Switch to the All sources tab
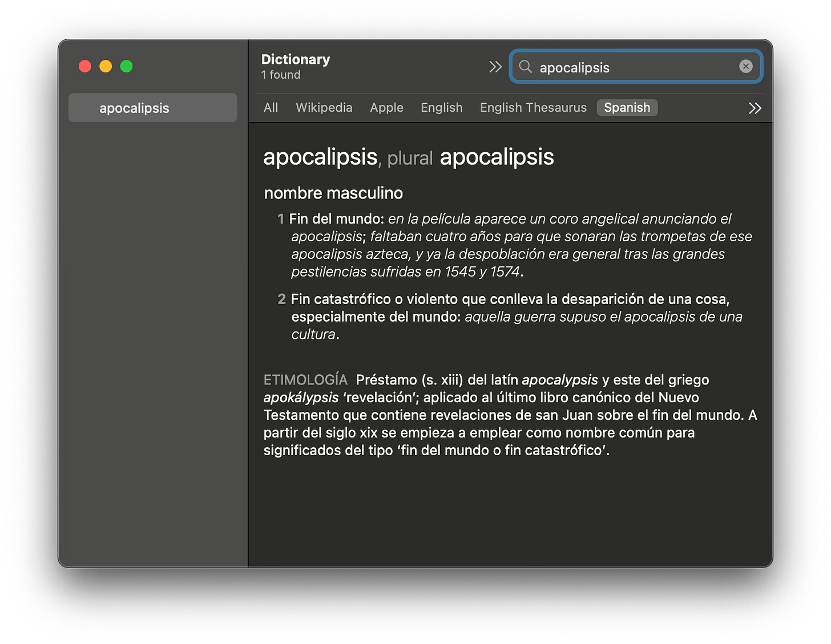The image size is (831, 644). 271,108
